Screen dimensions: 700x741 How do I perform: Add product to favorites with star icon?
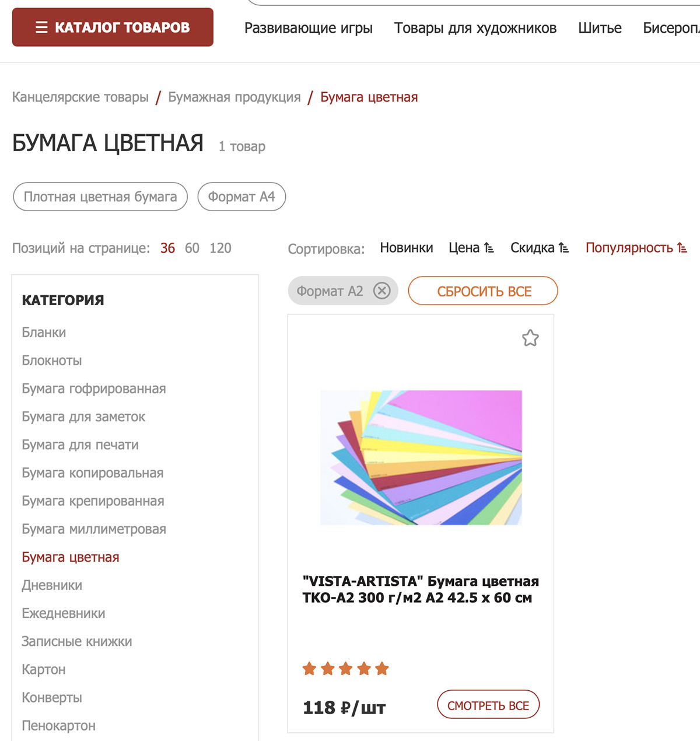point(530,338)
